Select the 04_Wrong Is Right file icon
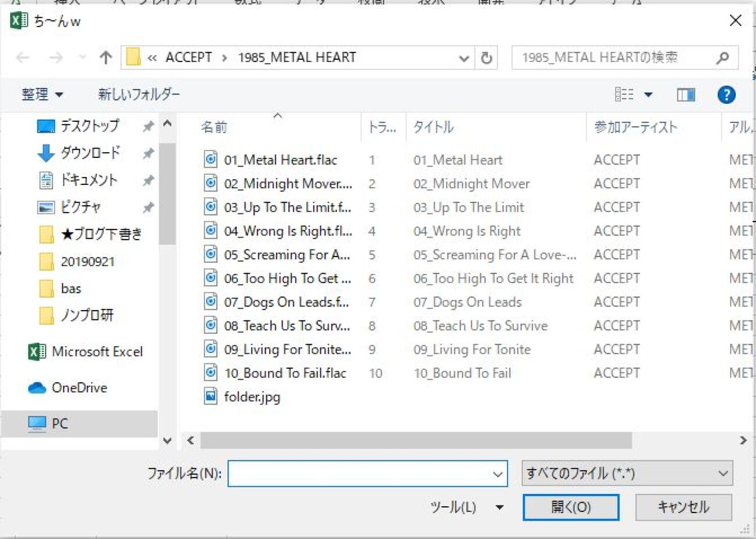Viewport: 756px width, 539px height. 211,231
